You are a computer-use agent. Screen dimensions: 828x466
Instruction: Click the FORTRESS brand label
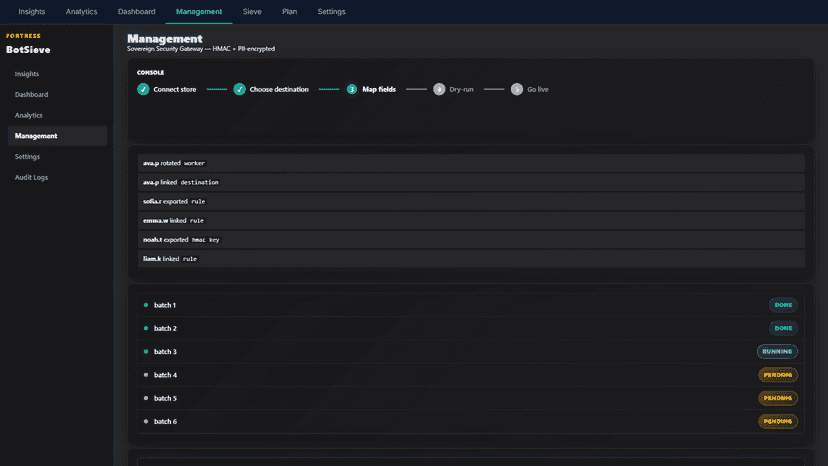23,36
